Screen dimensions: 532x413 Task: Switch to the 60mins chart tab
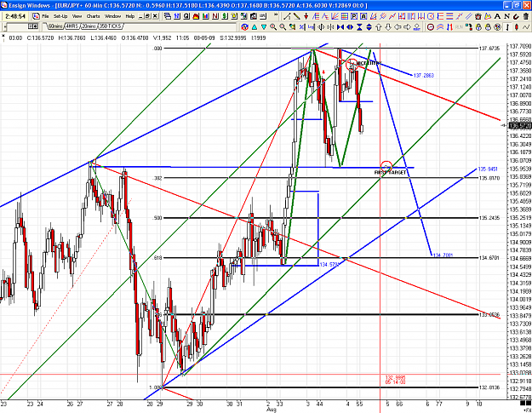click(x=54, y=26)
